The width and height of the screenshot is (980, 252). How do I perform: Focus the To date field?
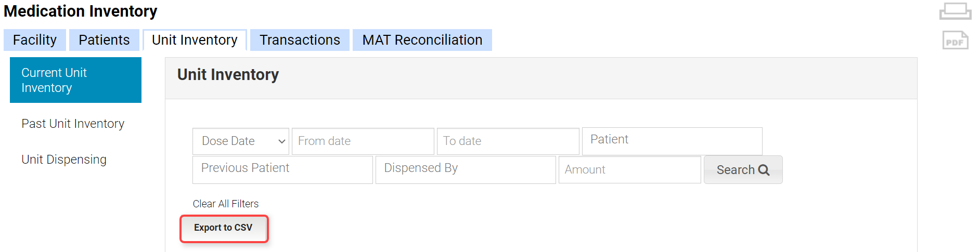pyautogui.click(x=508, y=141)
